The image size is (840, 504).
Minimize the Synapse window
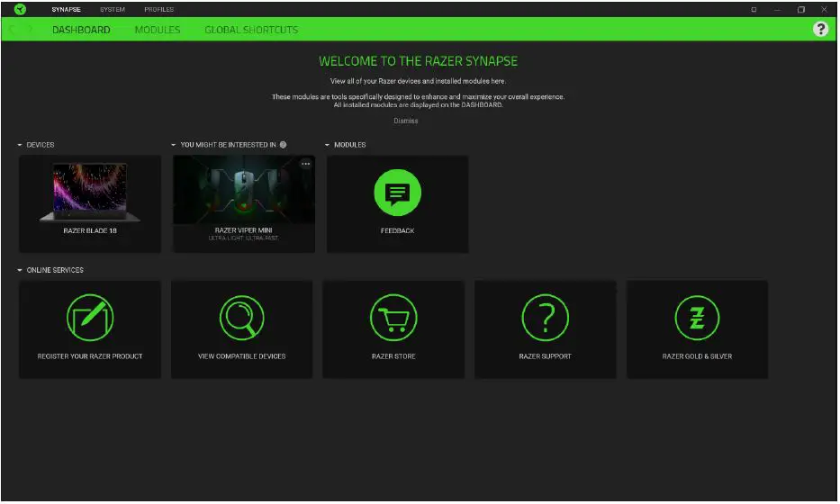point(777,10)
